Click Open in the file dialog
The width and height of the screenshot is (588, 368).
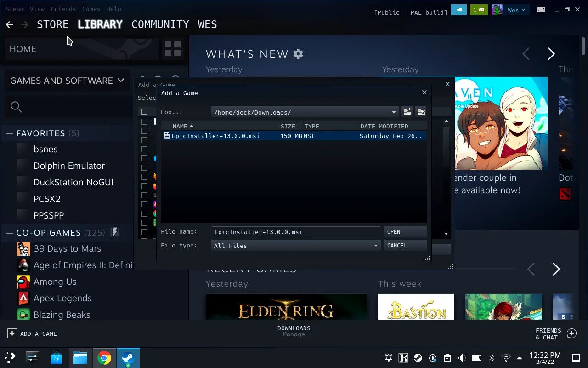tap(405, 232)
